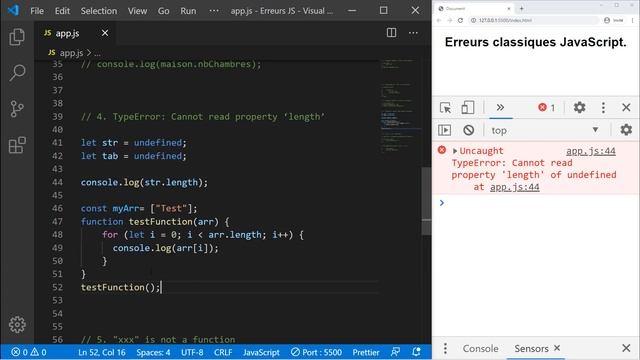
Task: Open notifications bell in the status bar
Action: pos(416,352)
